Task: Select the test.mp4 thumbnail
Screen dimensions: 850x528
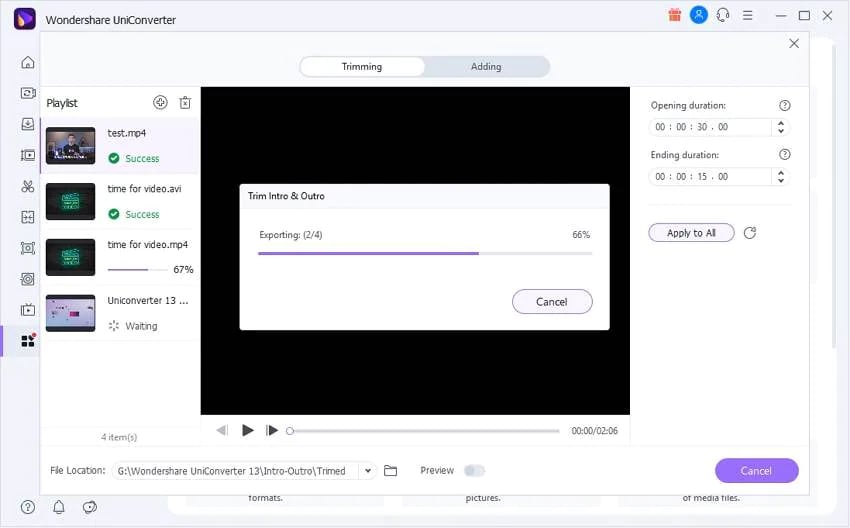Action: click(x=70, y=145)
